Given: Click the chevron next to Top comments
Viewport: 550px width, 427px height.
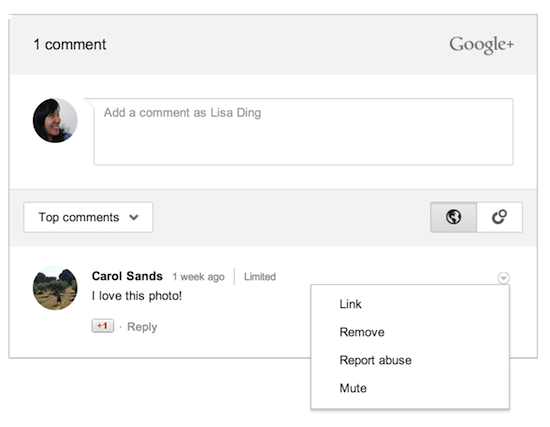Looking at the screenshot, I should click(134, 218).
